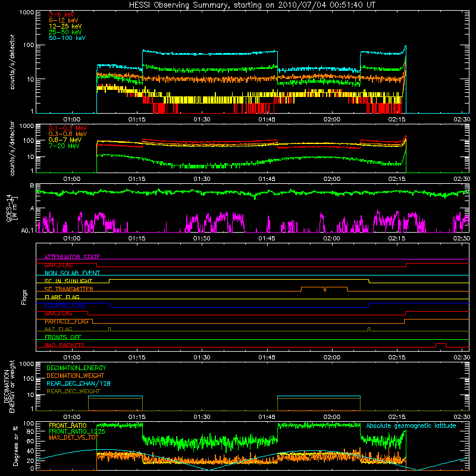
Task: Click the REAR_DEC_CHAN/128 legend label
Action: click(79, 383)
